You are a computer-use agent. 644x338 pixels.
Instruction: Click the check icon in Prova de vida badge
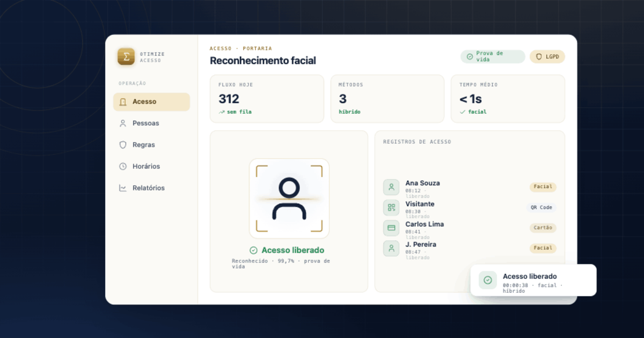coord(470,56)
